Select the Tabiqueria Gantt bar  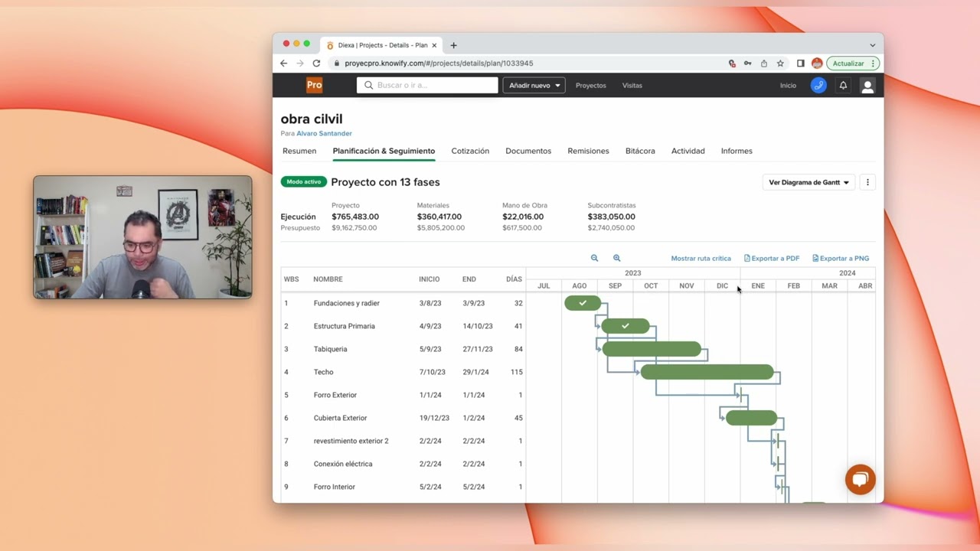652,349
